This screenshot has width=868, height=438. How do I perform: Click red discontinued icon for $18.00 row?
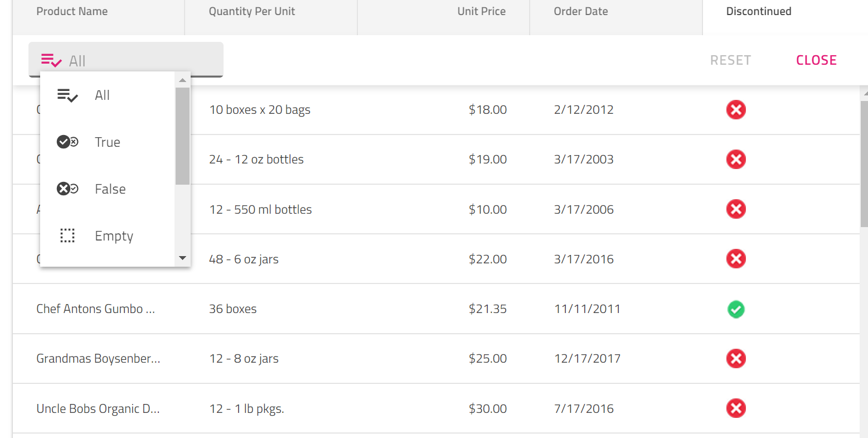[736, 109]
